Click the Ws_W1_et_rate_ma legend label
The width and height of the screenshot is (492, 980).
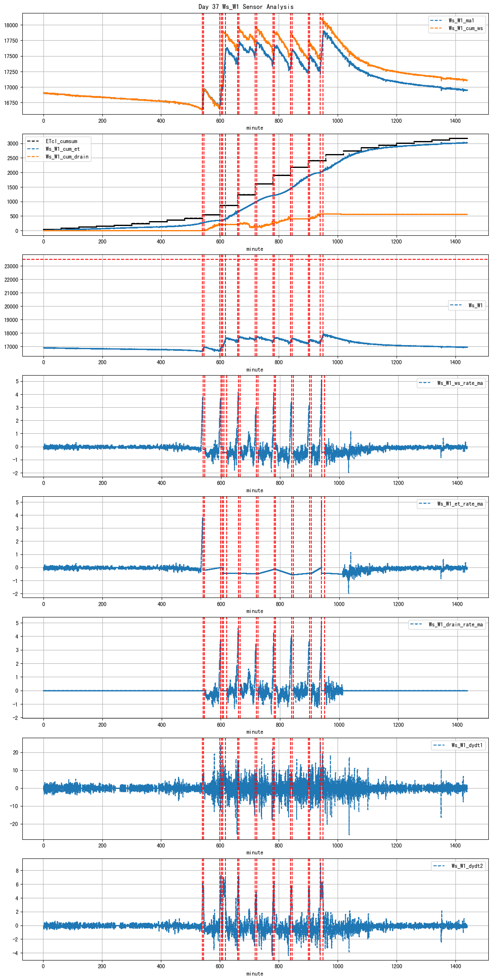(x=459, y=504)
